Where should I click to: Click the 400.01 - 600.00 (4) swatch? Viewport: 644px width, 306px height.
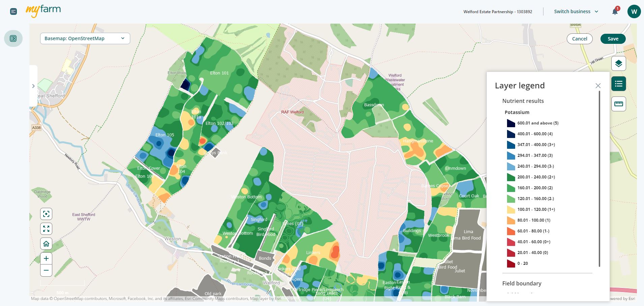[511, 134]
